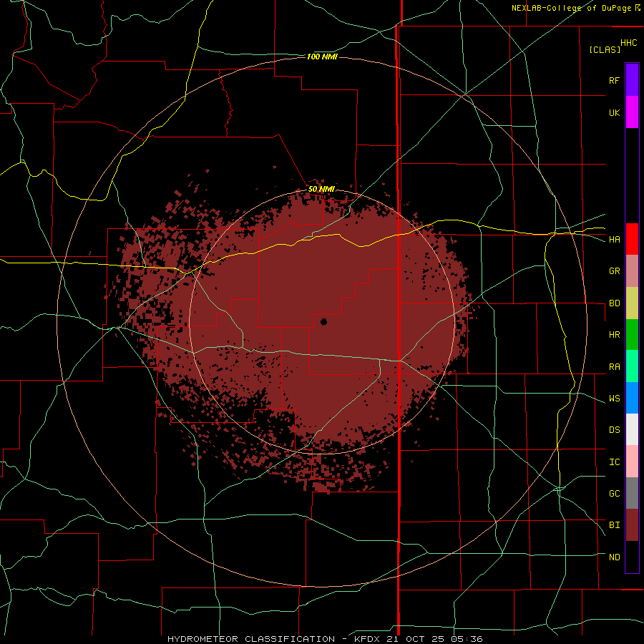
Task: Click the UK magenta legend swatch
Action: coord(632,112)
